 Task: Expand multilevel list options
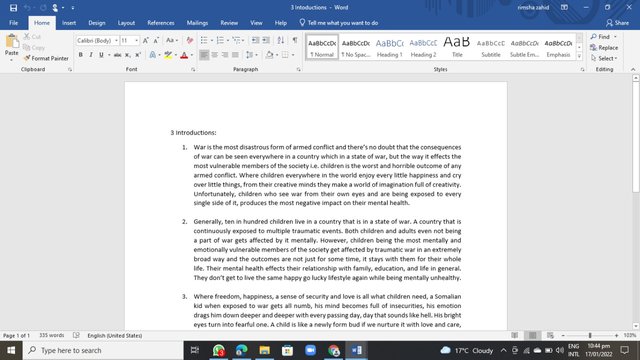[x=243, y=40]
